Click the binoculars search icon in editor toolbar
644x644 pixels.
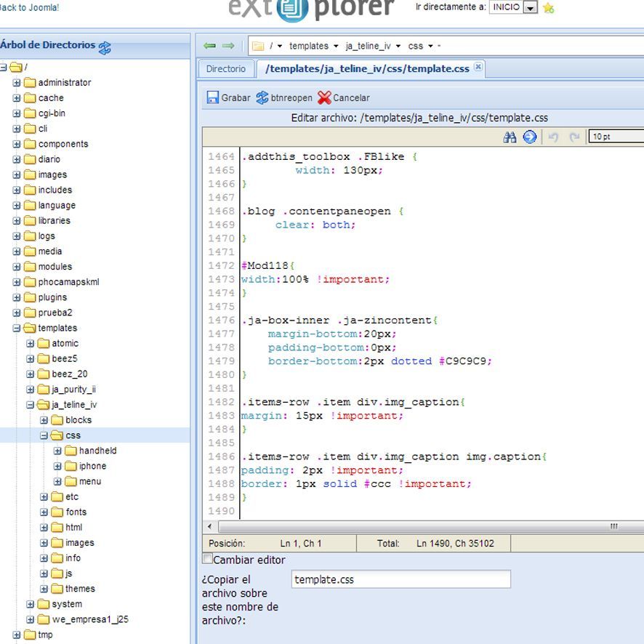(x=510, y=137)
